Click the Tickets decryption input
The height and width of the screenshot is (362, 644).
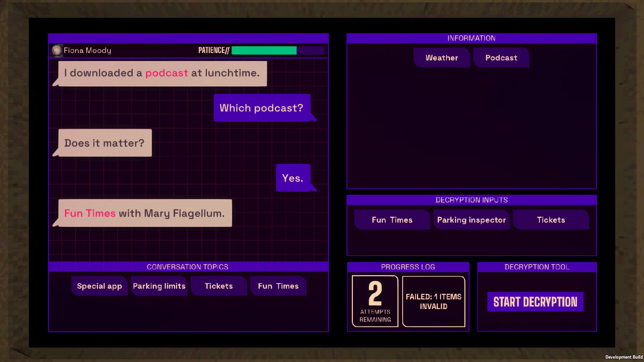click(551, 220)
